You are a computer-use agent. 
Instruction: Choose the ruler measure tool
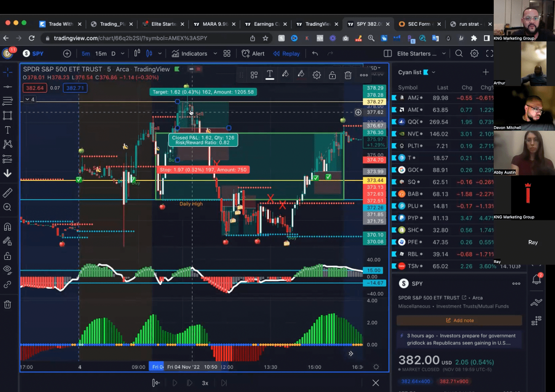8,192
